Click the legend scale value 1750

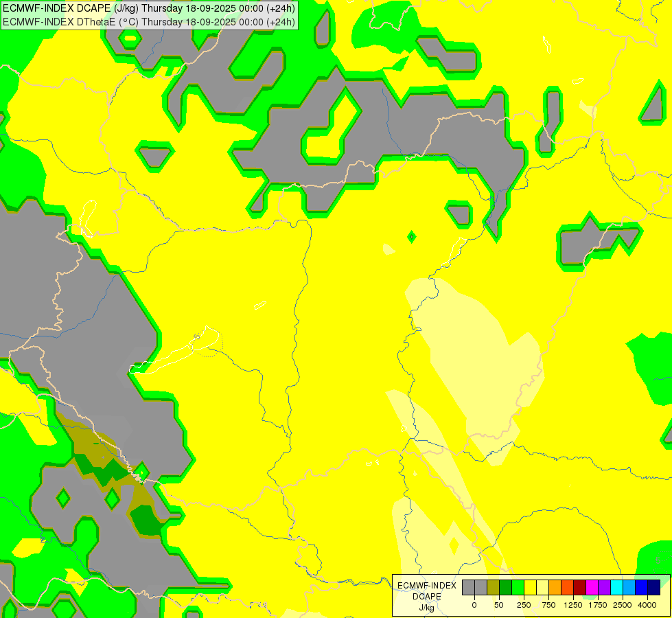pyautogui.click(x=598, y=605)
